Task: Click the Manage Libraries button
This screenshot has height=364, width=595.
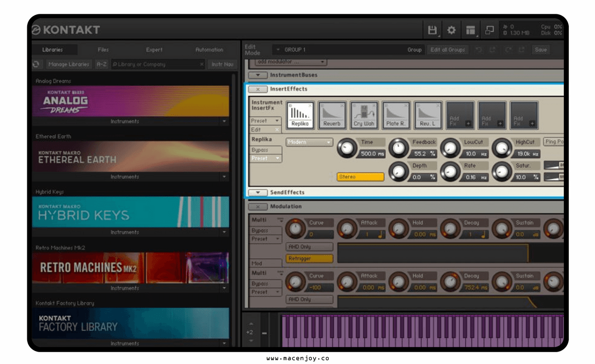Action: [69, 64]
